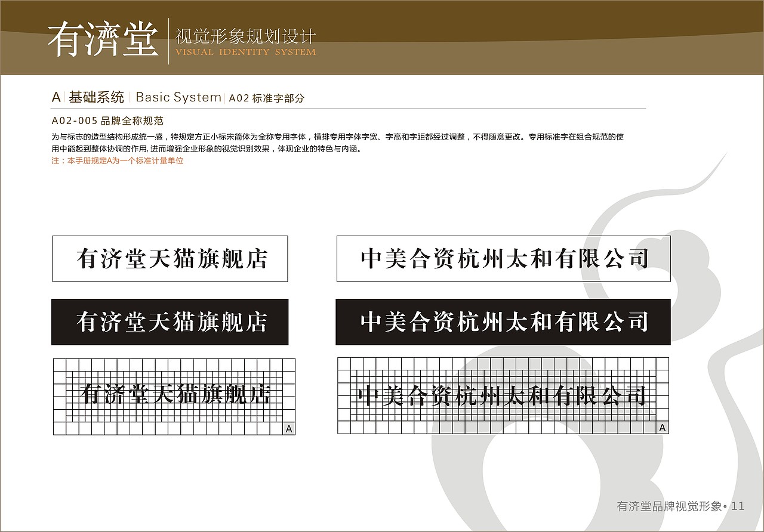This screenshot has width=764, height=532.
Task: Select the white 有济堂天猫旗舰店 wordmark box
Action: [170, 259]
